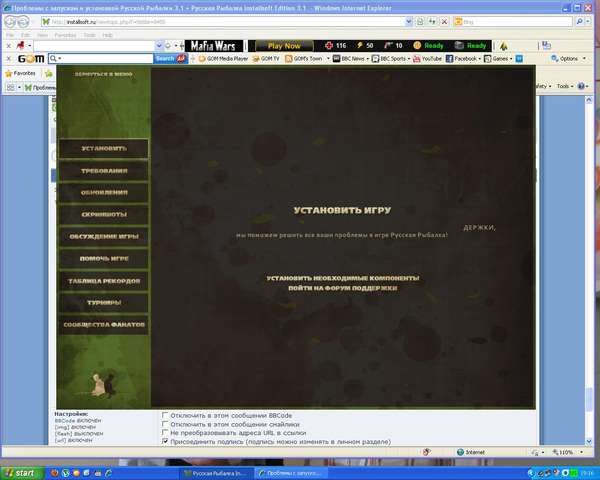Open the Favorites menu in menu bar

point(67,34)
